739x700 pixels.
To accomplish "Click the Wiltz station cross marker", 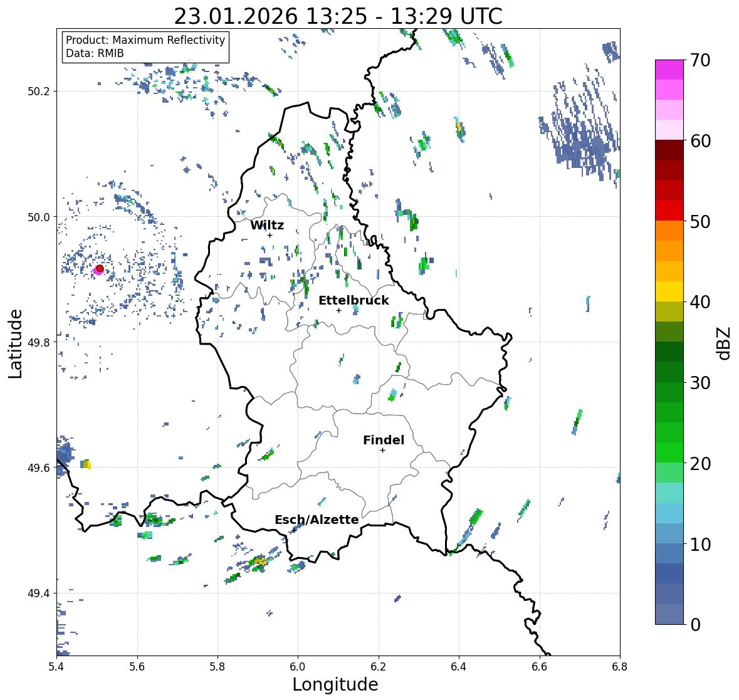I will (270, 235).
